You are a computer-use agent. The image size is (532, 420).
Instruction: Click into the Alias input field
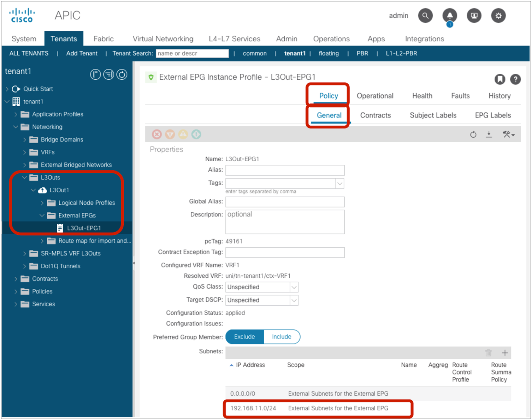(x=285, y=170)
